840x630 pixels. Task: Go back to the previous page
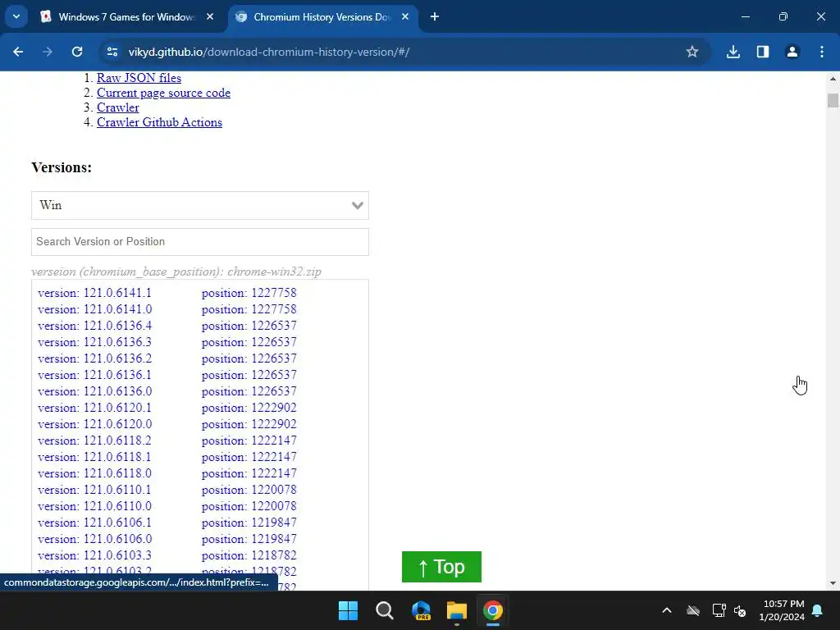(18, 52)
